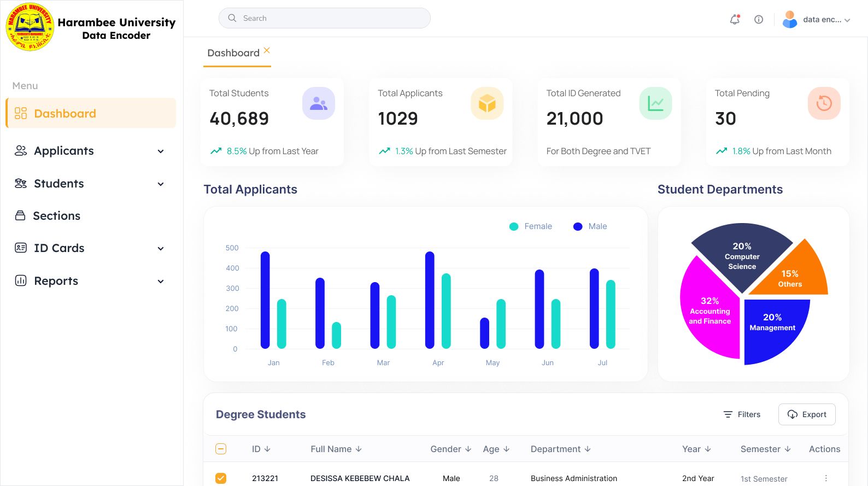Open the data enc... account dropdown

pos(817,20)
